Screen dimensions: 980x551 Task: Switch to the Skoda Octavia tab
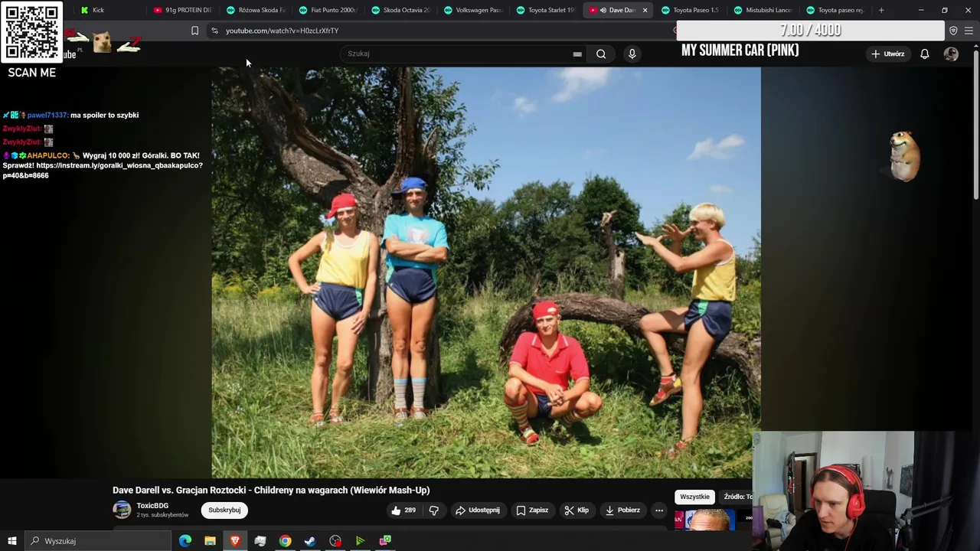pyautogui.click(x=400, y=10)
